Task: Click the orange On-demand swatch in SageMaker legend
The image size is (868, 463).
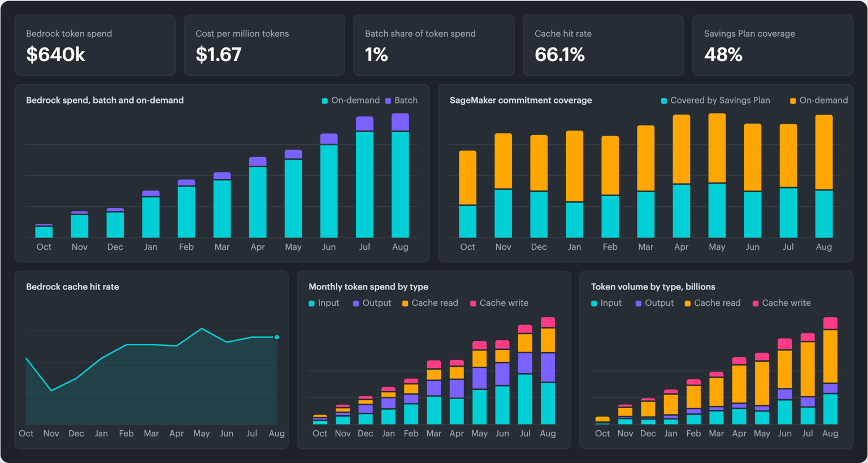Action: [x=793, y=101]
